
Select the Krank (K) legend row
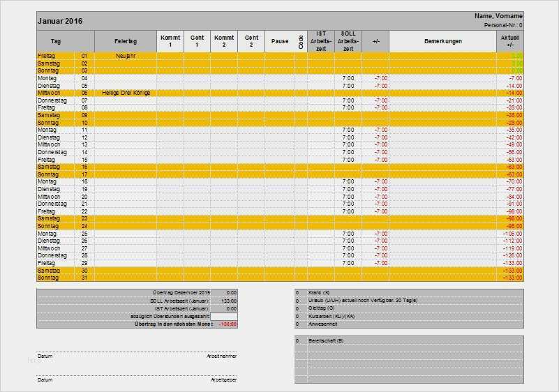coord(409,292)
